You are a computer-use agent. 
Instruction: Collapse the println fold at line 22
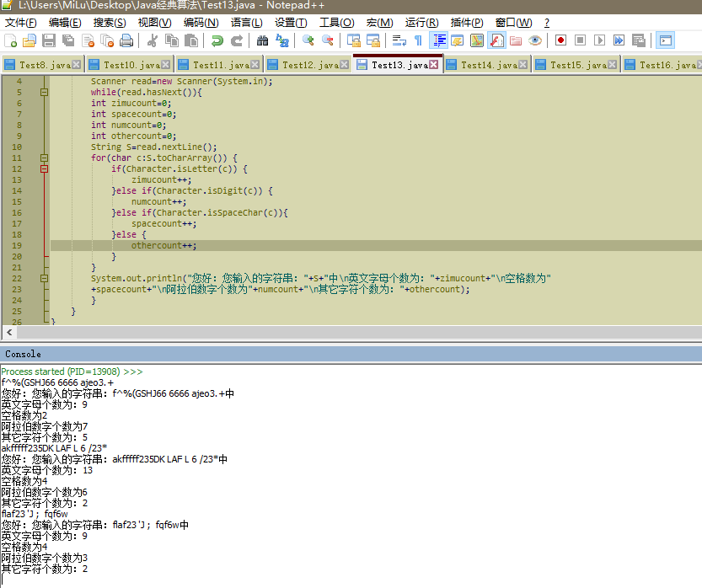pyautogui.click(x=44, y=278)
